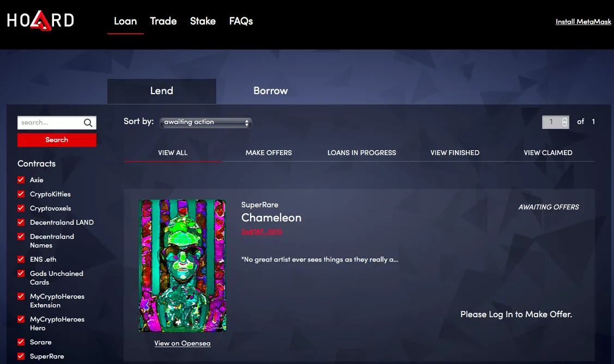The height and width of the screenshot is (364, 614).
Task: Click the magnifying glass search icon
Action: (x=88, y=123)
